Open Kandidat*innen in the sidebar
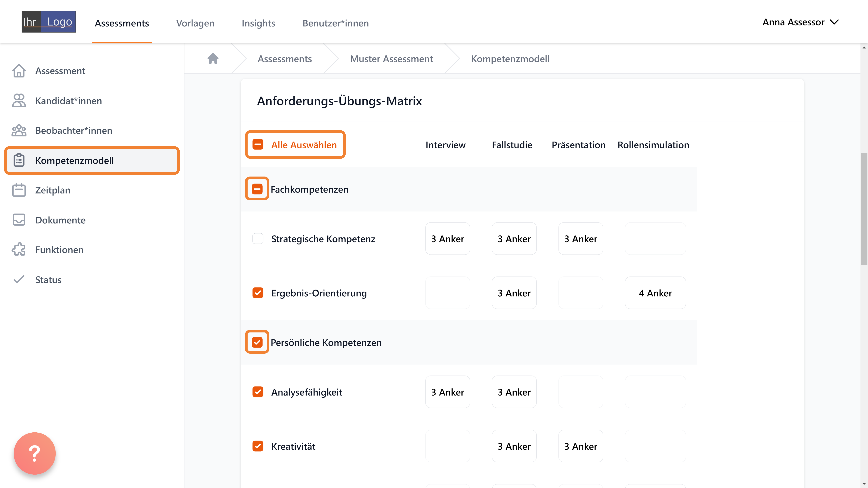868x488 pixels. pyautogui.click(x=92, y=101)
